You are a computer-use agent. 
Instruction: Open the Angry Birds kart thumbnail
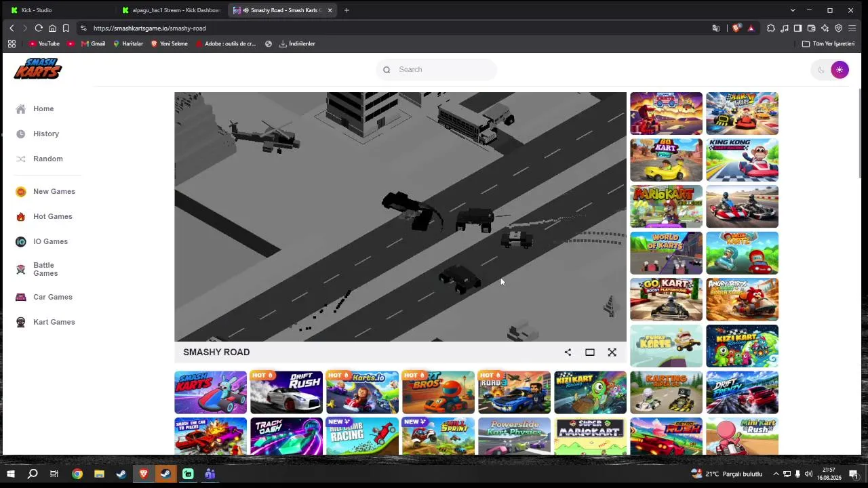tap(743, 299)
